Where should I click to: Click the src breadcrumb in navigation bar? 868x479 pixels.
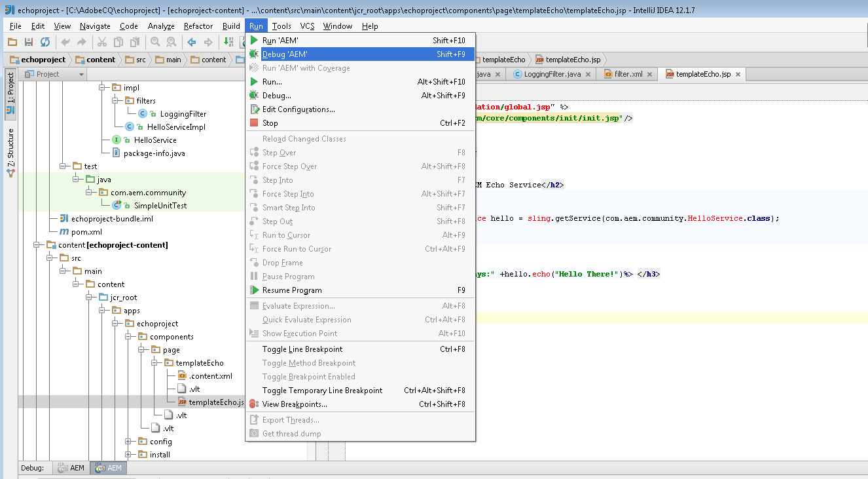point(136,60)
